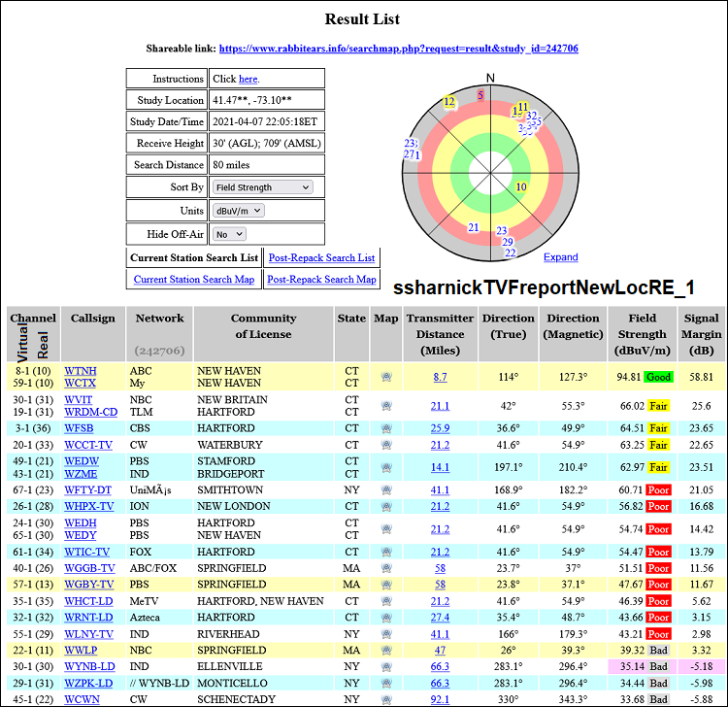Open map icon in WTIC-TV row

pos(386,552)
